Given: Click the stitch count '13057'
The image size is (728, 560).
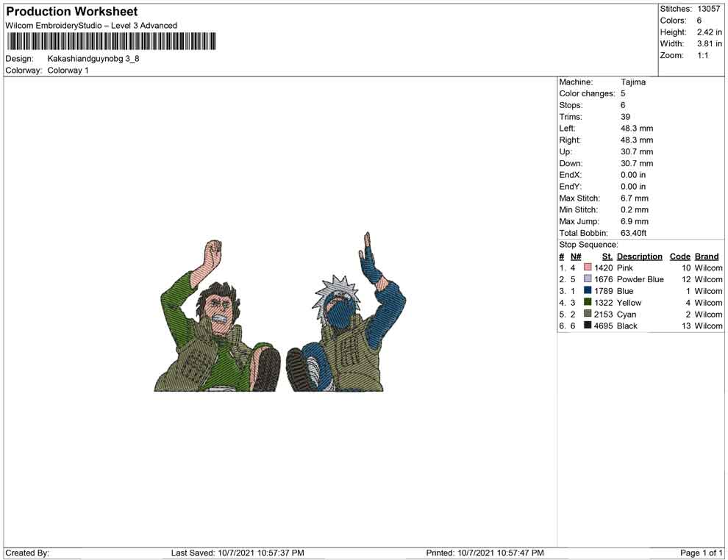Looking at the screenshot, I should [x=708, y=9].
